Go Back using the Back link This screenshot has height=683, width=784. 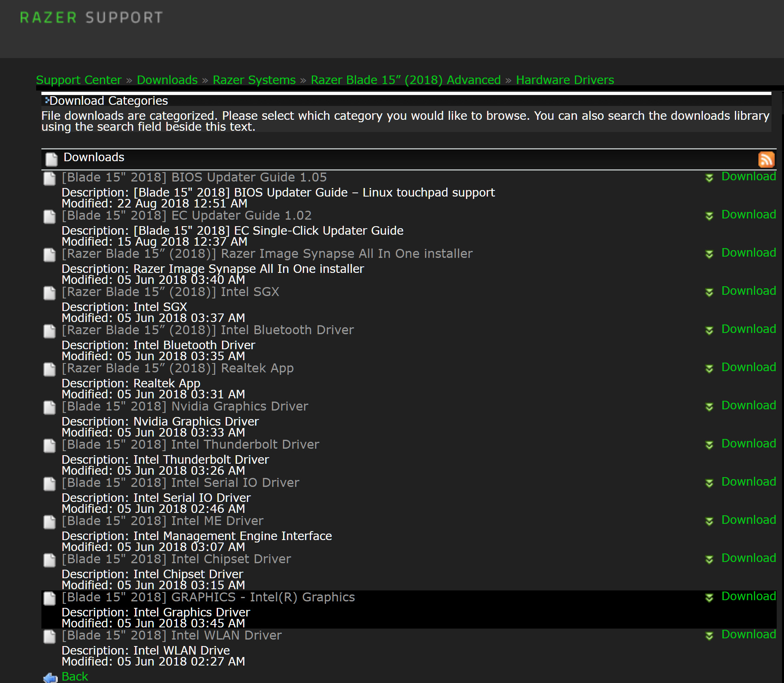75,677
